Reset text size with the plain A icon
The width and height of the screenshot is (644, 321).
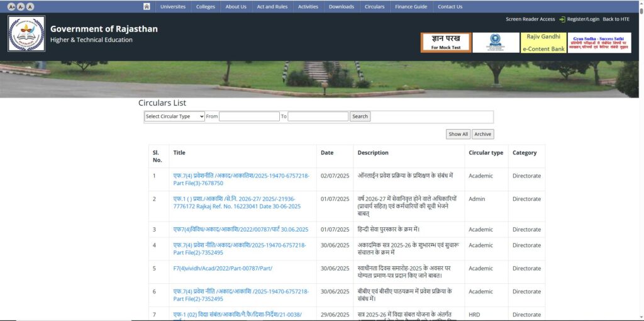click(30, 6)
